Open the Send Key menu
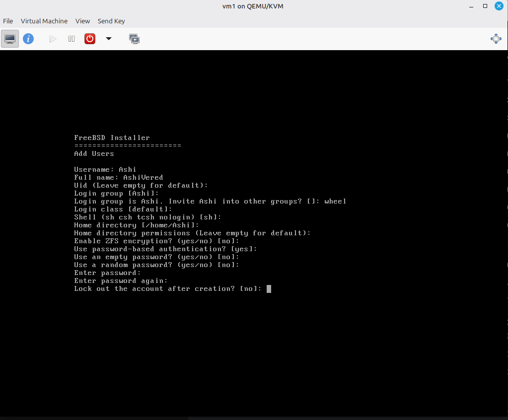This screenshot has width=508, height=420. (111, 21)
